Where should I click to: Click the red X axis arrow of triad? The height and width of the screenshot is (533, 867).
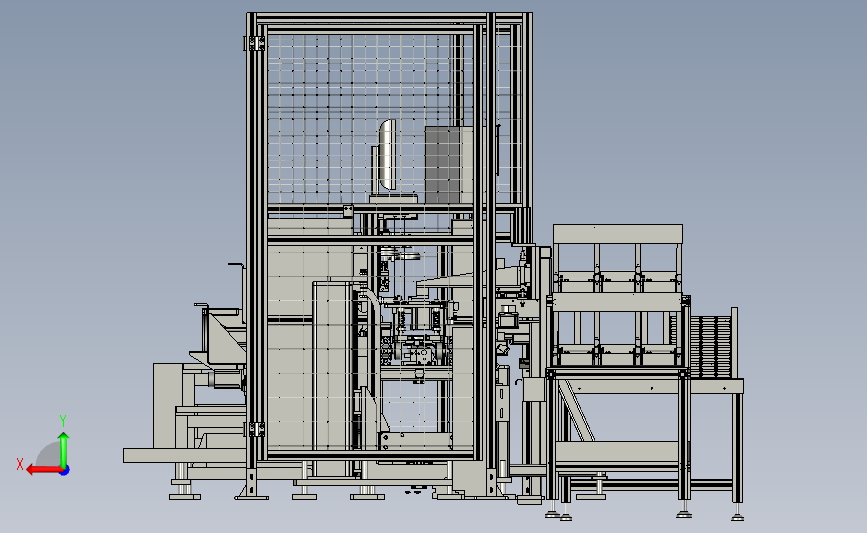43,470
